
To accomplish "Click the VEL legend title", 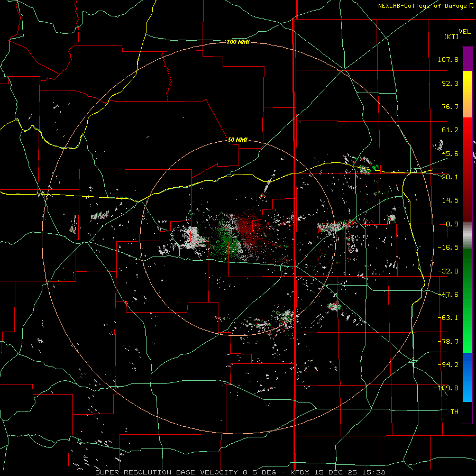I will 464,32.
